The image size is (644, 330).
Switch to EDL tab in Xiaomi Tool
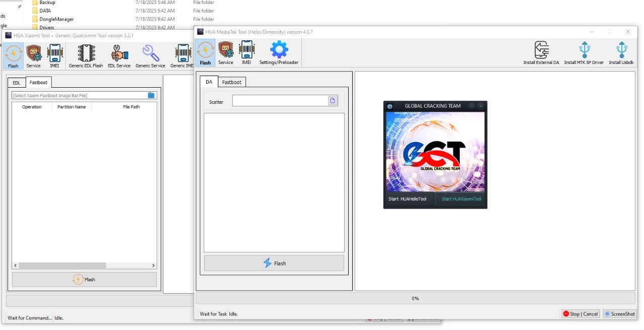(17, 83)
